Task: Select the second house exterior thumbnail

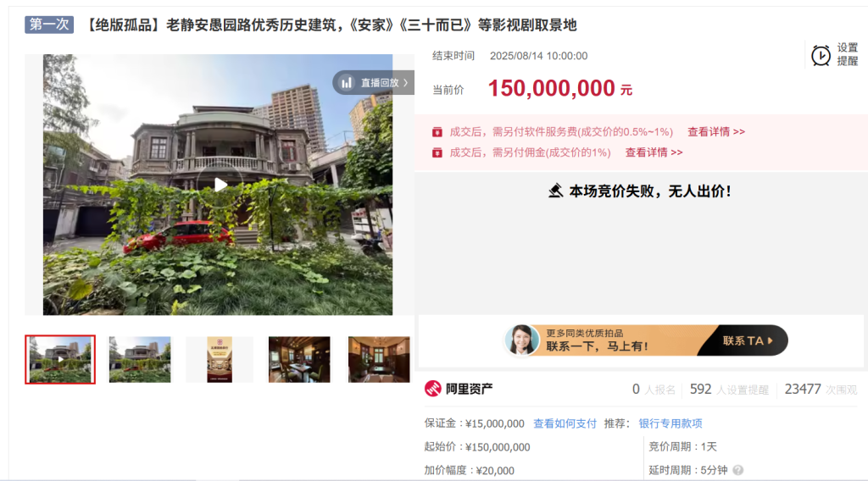Action: (140, 359)
